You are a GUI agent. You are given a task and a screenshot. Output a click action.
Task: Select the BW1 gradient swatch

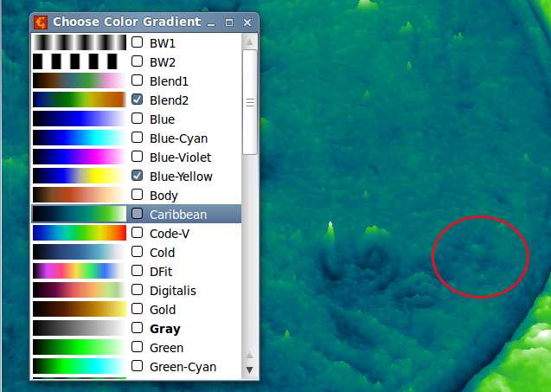[80, 42]
